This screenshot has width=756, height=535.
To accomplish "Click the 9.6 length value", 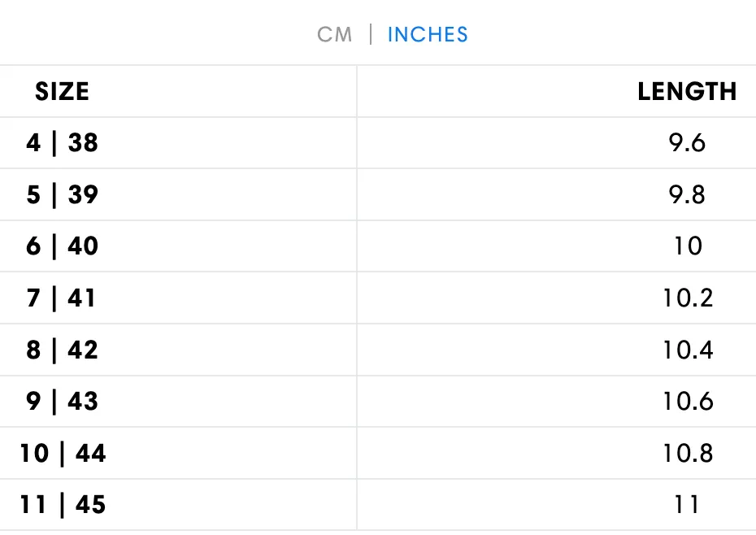I will 687,143.
